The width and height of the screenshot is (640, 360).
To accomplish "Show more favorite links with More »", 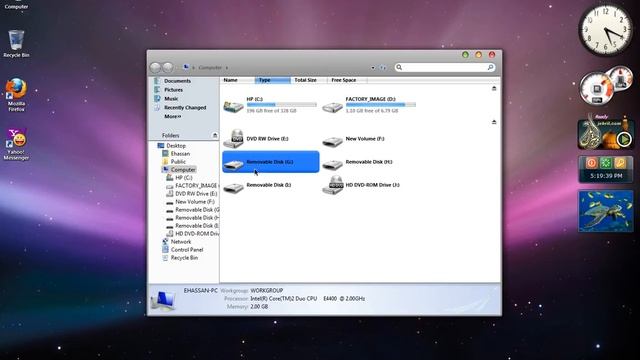I will pyautogui.click(x=173, y=117).
